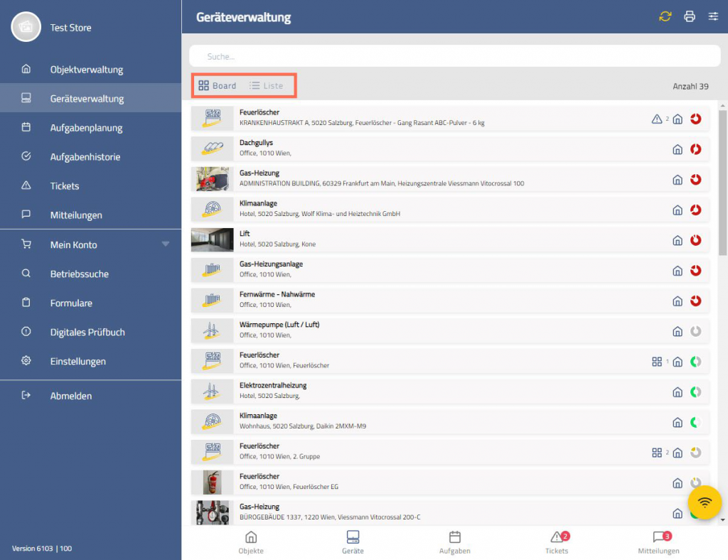The height and width of the screenshot is (560, 728).
Task: Click the vertical scrollbar of device list
Action: point(722,185)
